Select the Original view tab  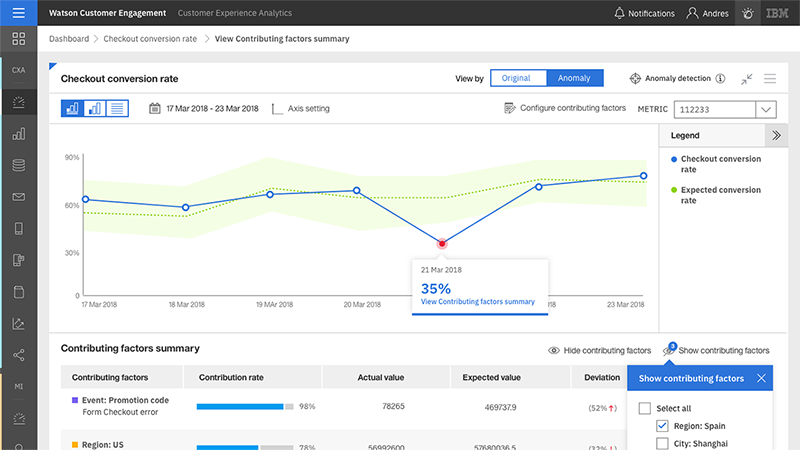518,78
